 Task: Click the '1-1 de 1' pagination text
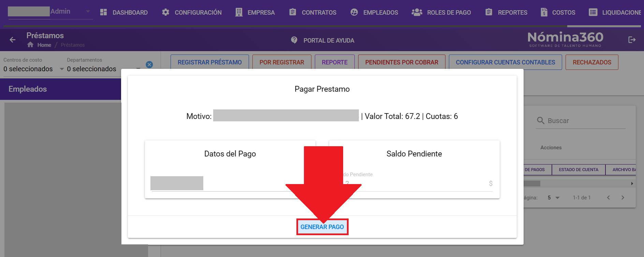click(582, 198)
